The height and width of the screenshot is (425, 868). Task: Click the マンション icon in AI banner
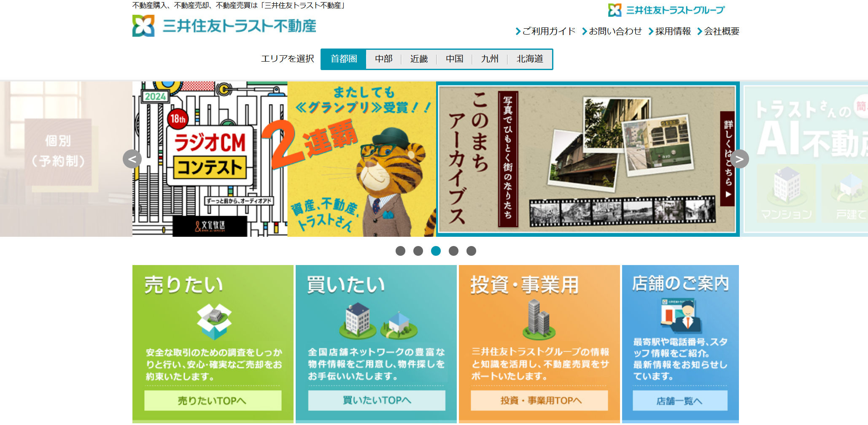(x=787, y=194)
